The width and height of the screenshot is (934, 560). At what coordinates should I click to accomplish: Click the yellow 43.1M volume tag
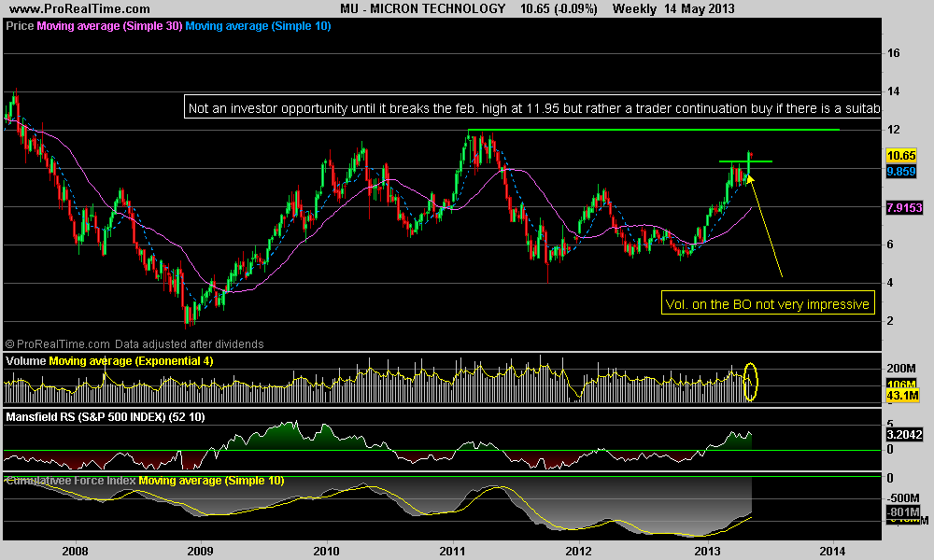click(902, 396)
